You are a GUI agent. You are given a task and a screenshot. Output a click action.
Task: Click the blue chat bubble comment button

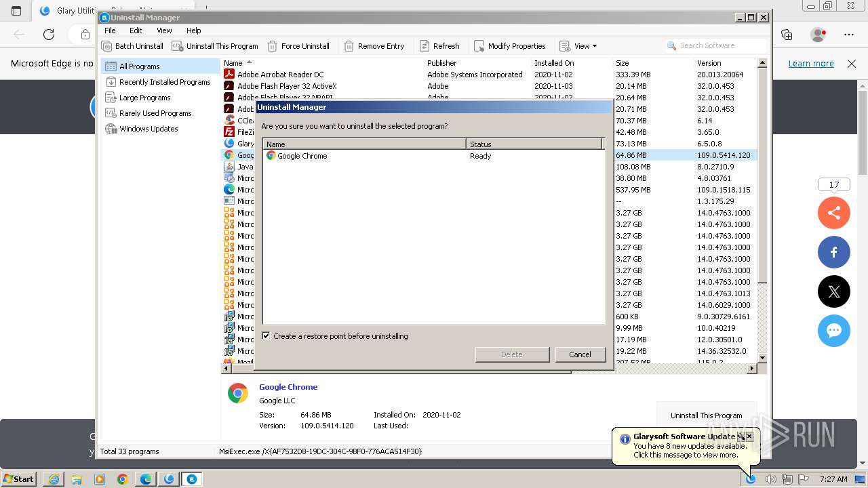834,331
